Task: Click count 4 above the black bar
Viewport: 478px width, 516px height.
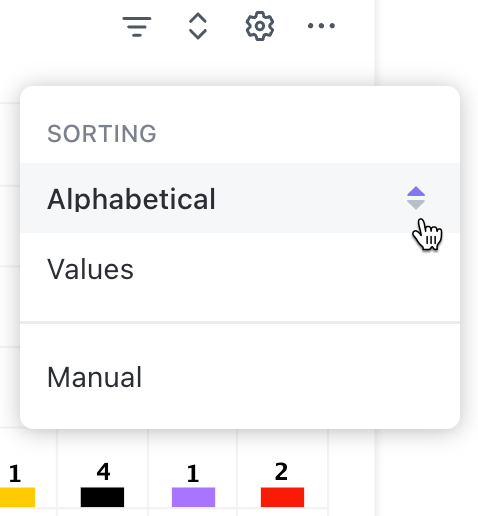Action: click(x=103, y=472)
